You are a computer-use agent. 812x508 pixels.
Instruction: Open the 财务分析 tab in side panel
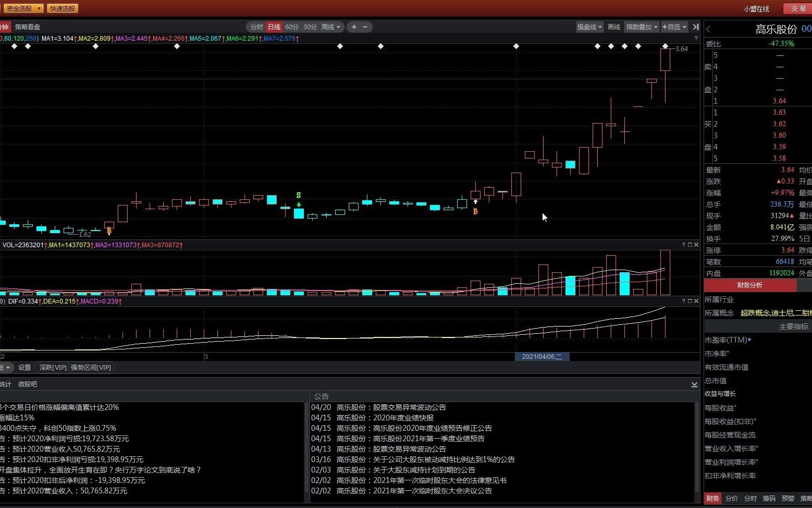(749, 285)
